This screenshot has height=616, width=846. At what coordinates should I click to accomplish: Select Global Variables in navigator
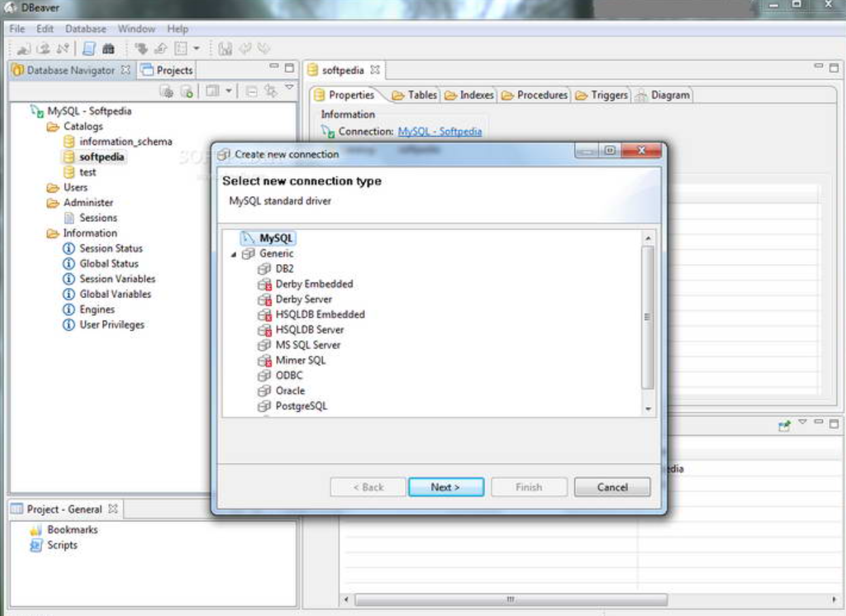pos(115,294)
